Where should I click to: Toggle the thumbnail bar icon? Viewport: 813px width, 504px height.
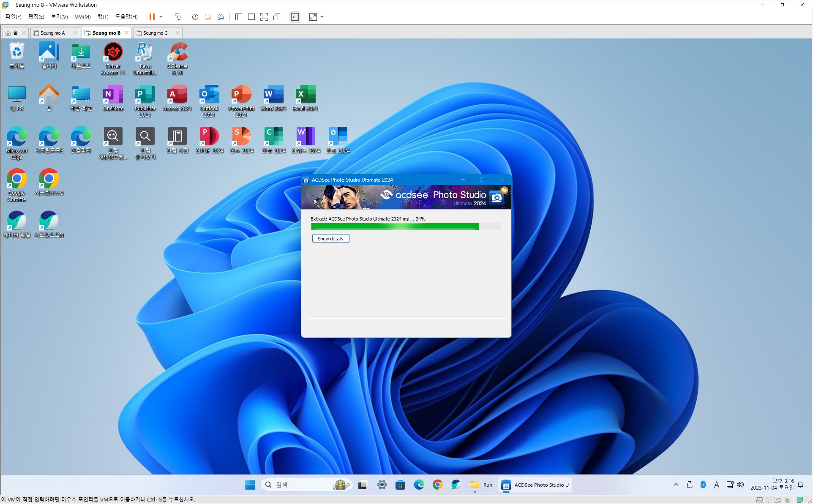coord(251,17)
